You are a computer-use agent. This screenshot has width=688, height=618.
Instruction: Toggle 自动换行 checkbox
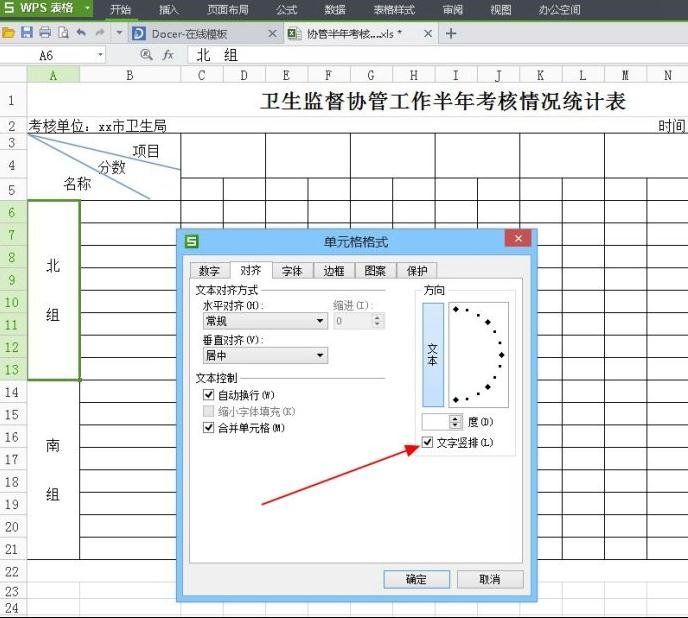209,395
